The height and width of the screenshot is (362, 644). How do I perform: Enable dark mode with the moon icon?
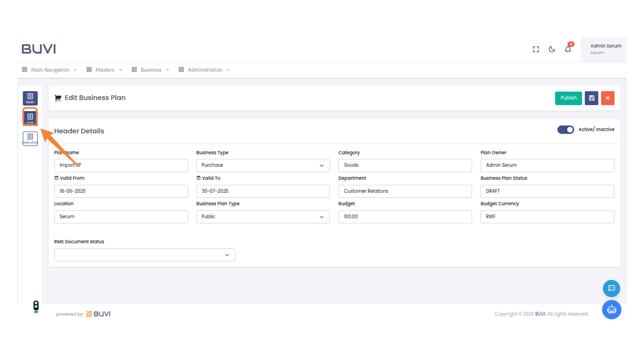[x=552, y=49]
